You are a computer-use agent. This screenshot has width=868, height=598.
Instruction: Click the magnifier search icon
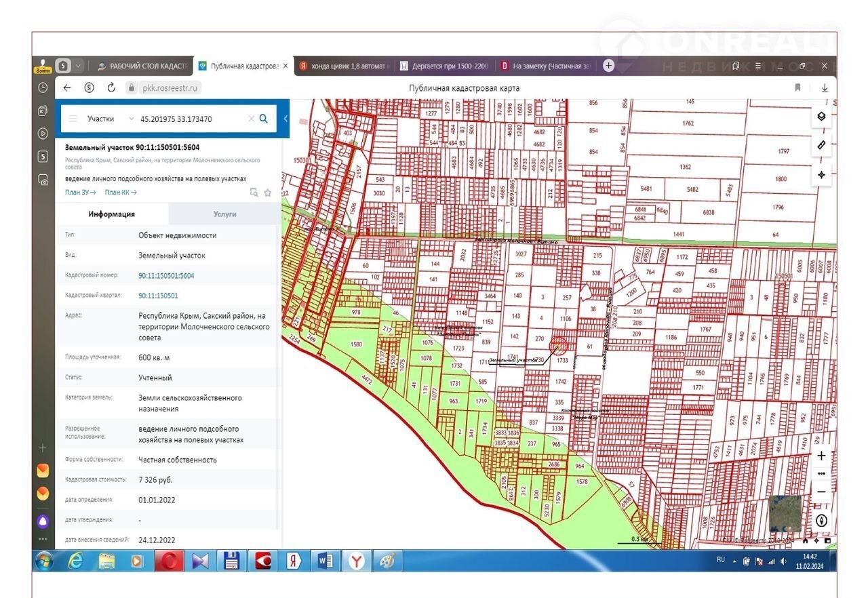point(264,119)
